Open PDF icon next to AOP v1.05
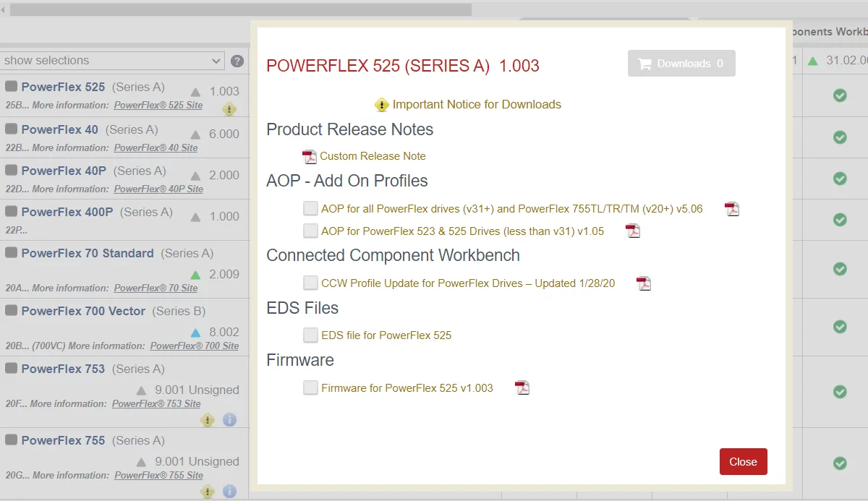 [x=633, y=231]
